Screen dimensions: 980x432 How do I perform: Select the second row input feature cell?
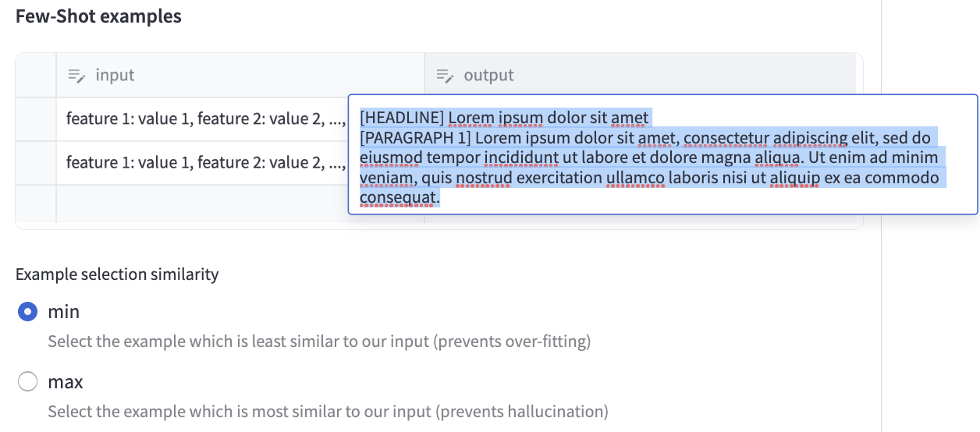point(201,163)
